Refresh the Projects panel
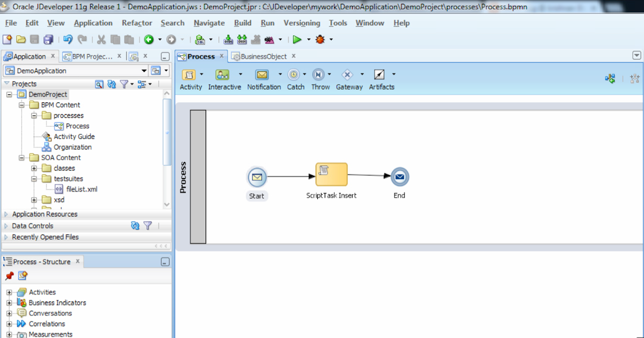644x338 pixels. pyautogui.click(x=112, y=84)
